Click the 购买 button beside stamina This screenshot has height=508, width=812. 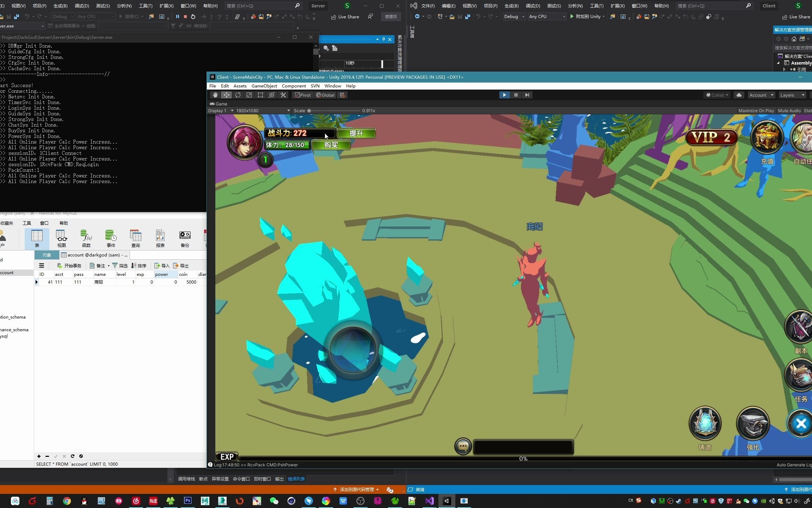click(331, 145)
